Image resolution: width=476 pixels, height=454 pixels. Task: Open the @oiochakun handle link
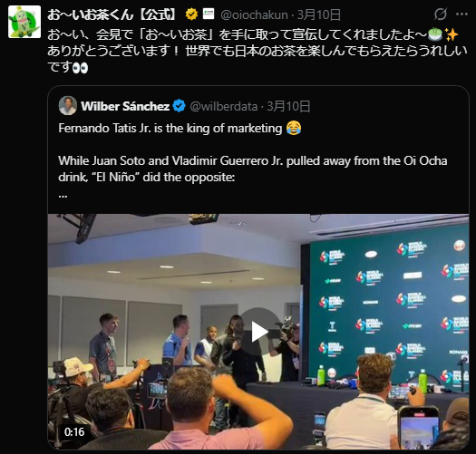254,14
